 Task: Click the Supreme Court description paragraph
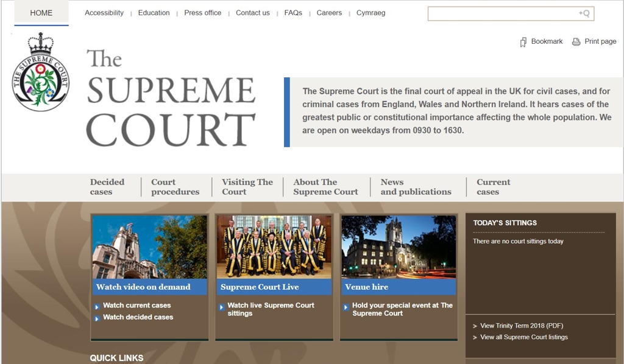click(x=456, y=111)
